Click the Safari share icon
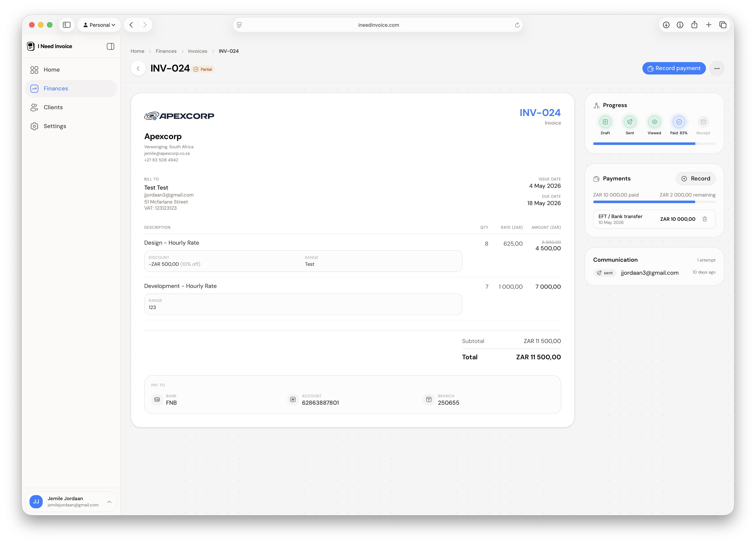The width and height of the screenshot is (756, 544). coord(694,25)
